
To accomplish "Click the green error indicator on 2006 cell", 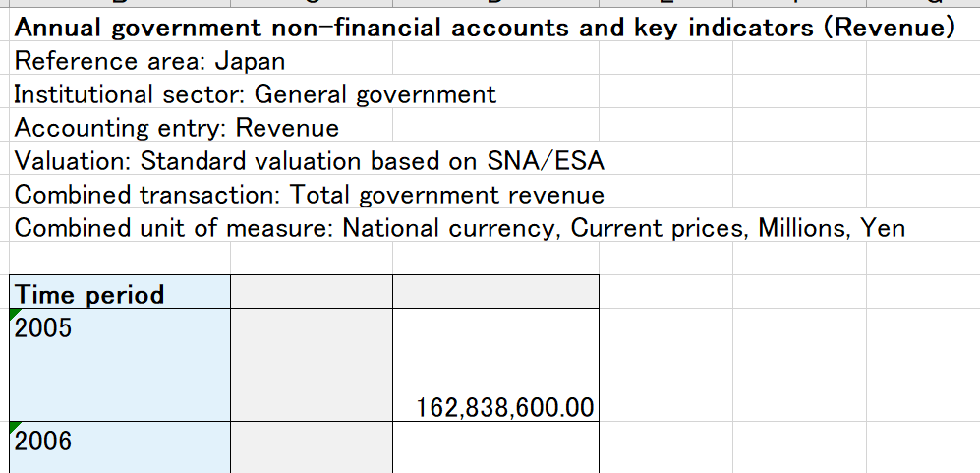I will (x=15, y=427).
